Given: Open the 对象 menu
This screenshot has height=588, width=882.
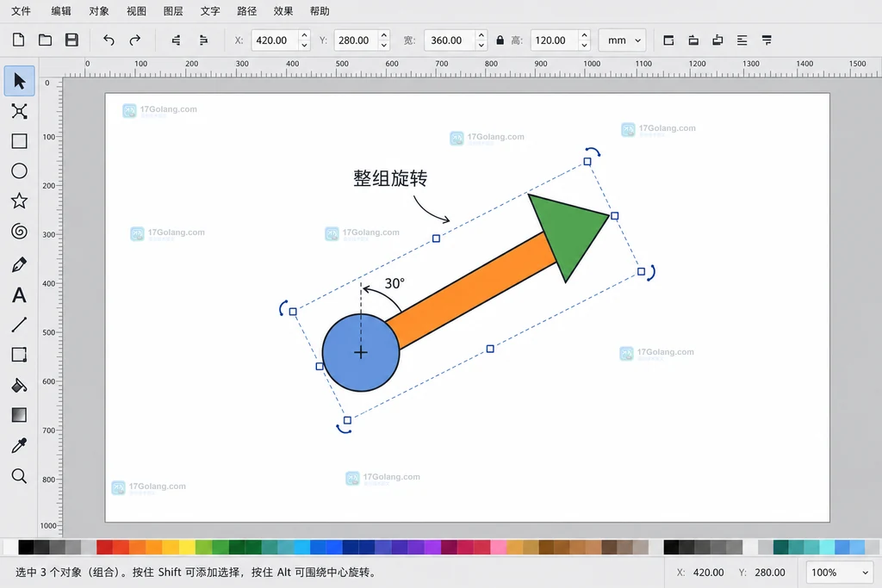Looking at the screenshot, I should [x=98, y=10].
